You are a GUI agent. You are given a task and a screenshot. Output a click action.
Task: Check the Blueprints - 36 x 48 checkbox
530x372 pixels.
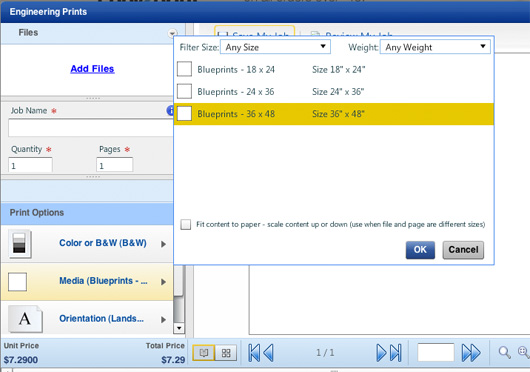click(184, 114)
